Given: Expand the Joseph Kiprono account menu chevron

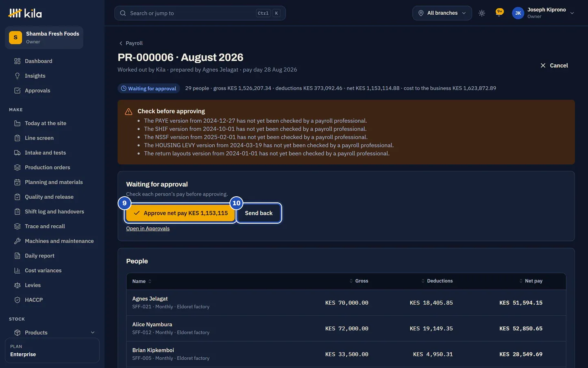Looking at the screenshot, I should 572,13.
